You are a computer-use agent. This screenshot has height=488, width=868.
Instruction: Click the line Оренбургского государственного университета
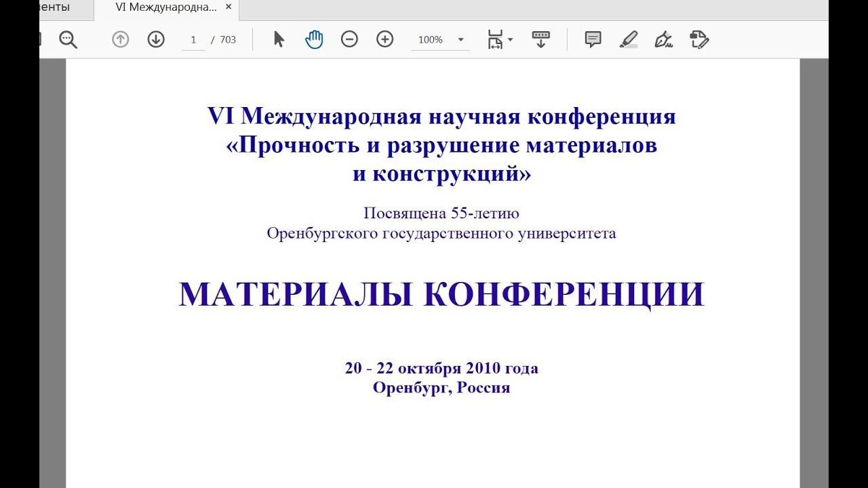(441, 233)
